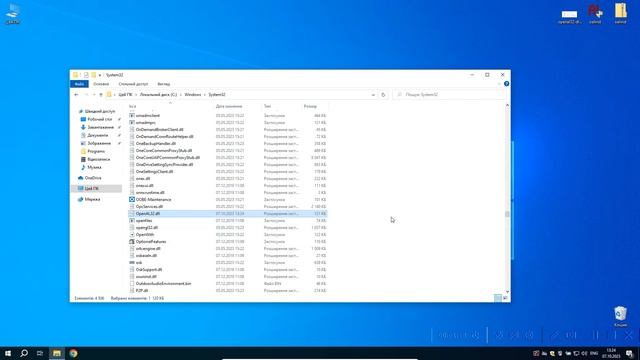Click the properties icon in the title bar
Image resolution: width=640 pixels, height=360 pixels.
(x=86, y=75)
